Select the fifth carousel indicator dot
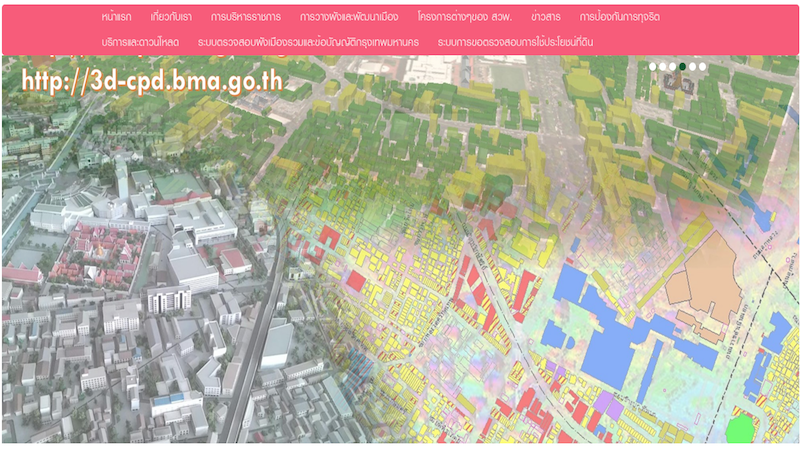The image size is (800, 450). pyautogui.click(x=692, y=66)
